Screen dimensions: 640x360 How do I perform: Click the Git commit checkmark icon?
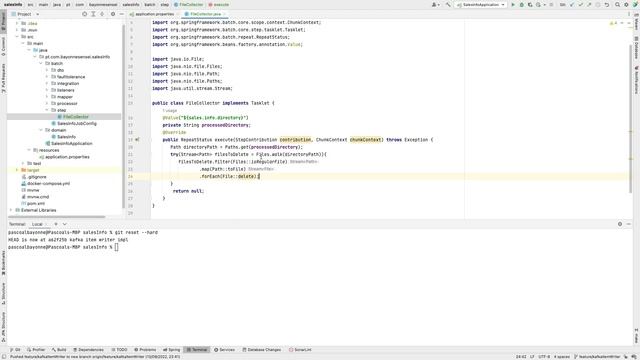pyautogui.click(x=580, y=4)
